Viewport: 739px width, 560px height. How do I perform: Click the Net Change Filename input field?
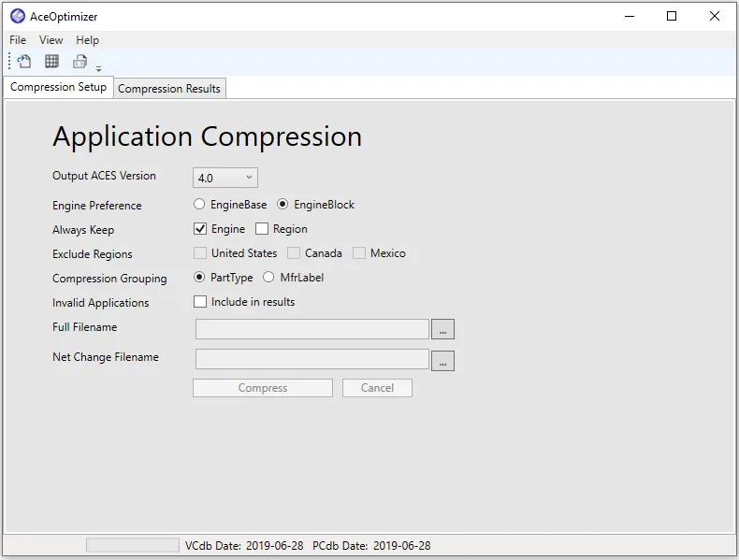pos(312,359)
